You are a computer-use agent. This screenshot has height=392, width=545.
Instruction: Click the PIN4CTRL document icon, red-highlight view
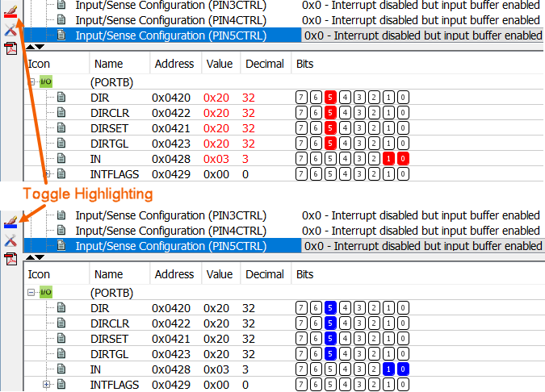click(x=61, y=20)
